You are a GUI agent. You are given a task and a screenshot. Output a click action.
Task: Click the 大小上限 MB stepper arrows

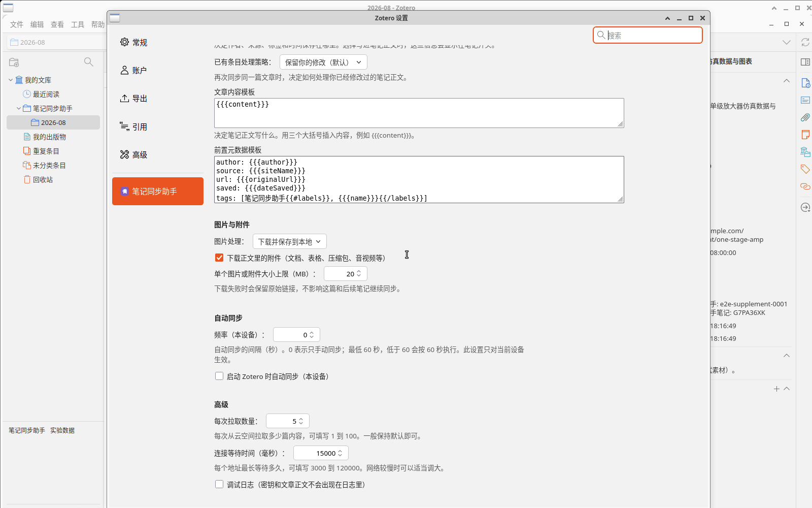click(359, 273)
